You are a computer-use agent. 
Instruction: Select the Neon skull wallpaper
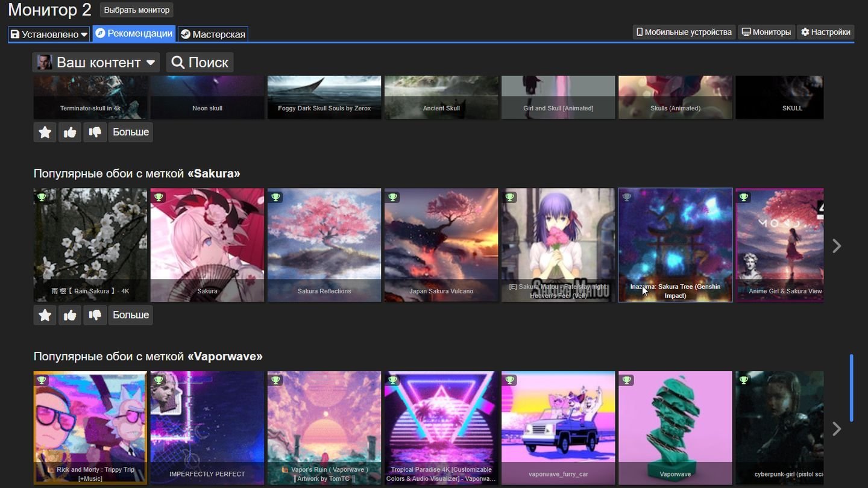[207, 97]
